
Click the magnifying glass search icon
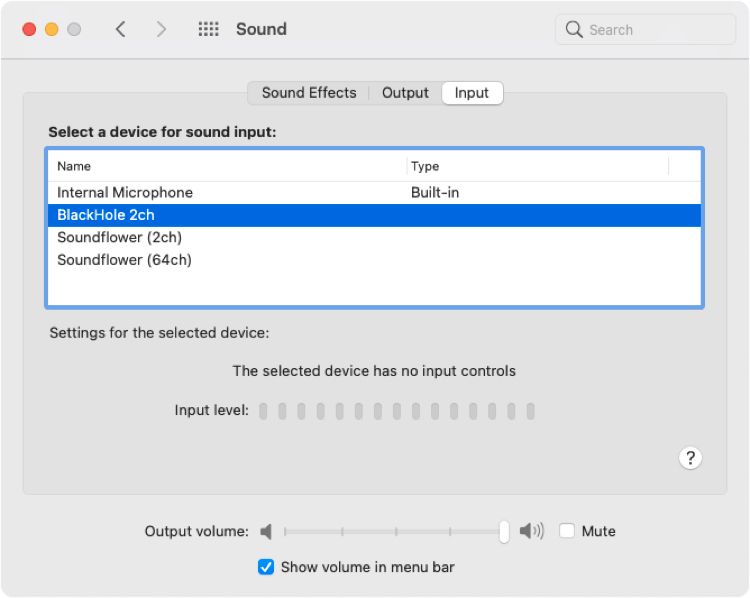coord(574,29)
